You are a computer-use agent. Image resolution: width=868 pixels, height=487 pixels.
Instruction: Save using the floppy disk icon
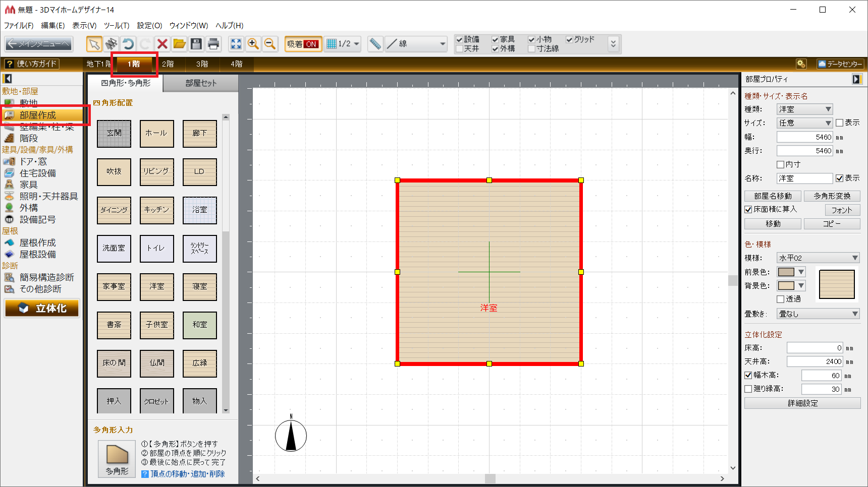point(196,44)
